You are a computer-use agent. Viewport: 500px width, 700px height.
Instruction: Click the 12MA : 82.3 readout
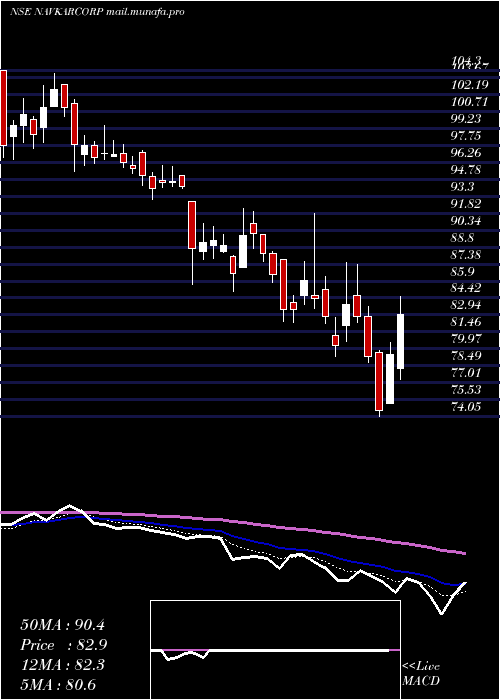[62, 665]
